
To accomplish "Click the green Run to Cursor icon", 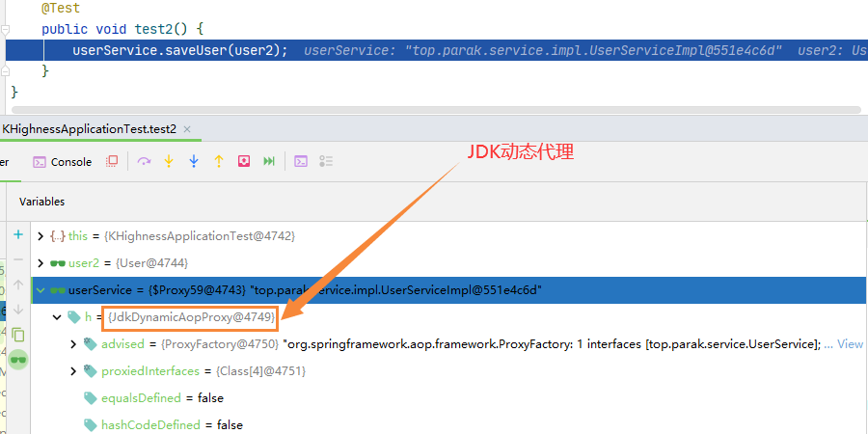I will (x=269, y=161).
